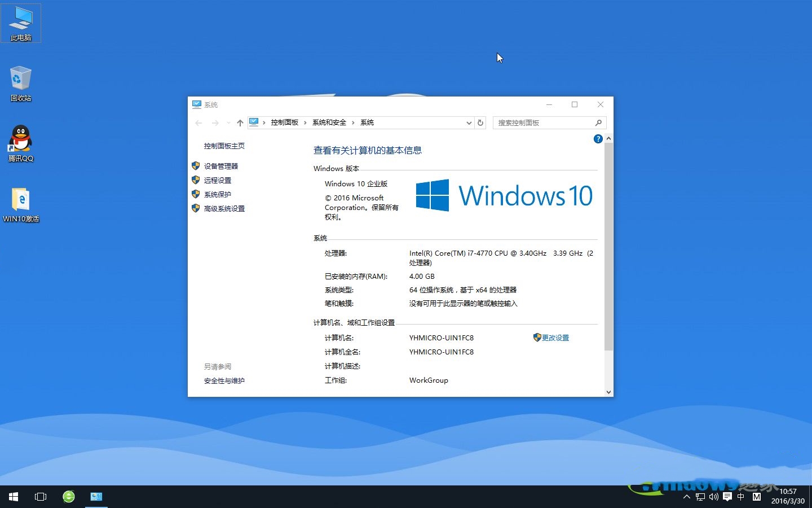Screen dimensions: 812x508
Task: Open the Action Center notification icon
Action: tap(727, 497)
